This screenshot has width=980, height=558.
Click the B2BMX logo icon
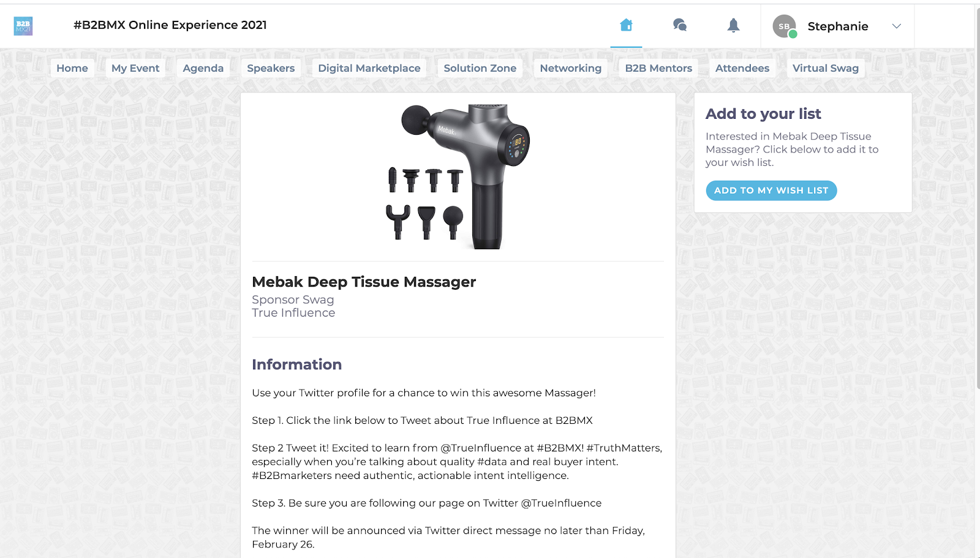[23, 26]
